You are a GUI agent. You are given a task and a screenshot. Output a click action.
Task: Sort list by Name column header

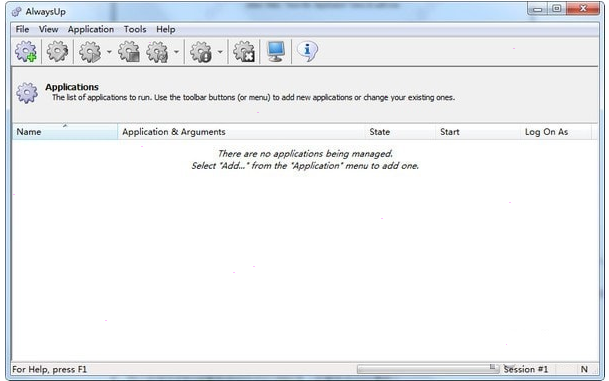(x=65, y=132)
